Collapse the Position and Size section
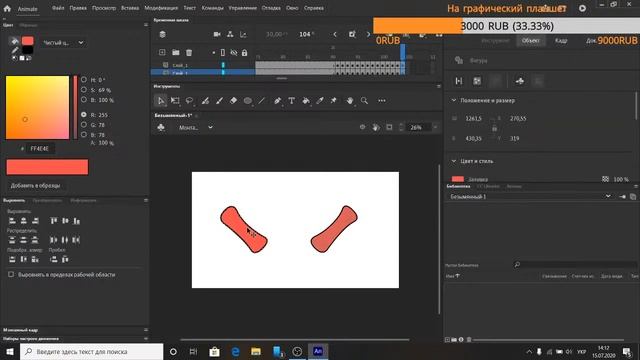The height and width of the screenshot is (360, 640). pos(453,100)
